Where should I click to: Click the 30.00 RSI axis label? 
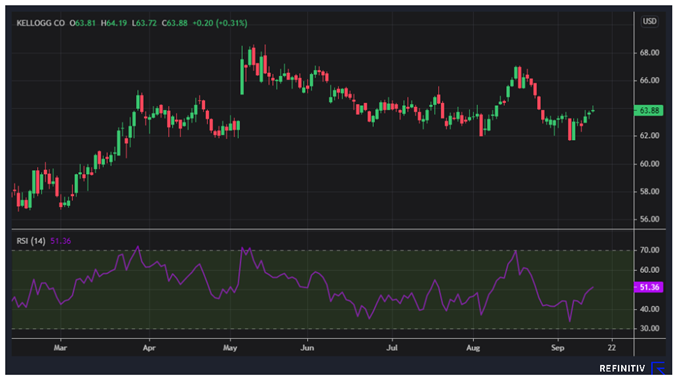point(649,329)
